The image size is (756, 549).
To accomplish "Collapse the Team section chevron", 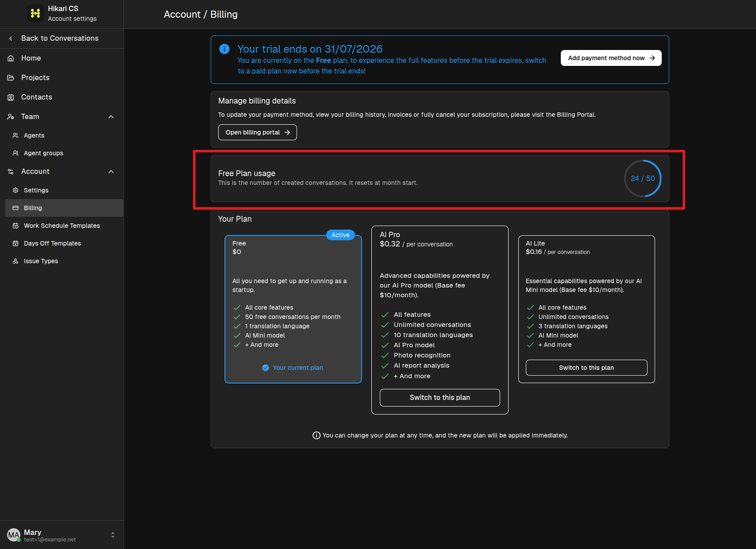I will [x=111, y=117].
